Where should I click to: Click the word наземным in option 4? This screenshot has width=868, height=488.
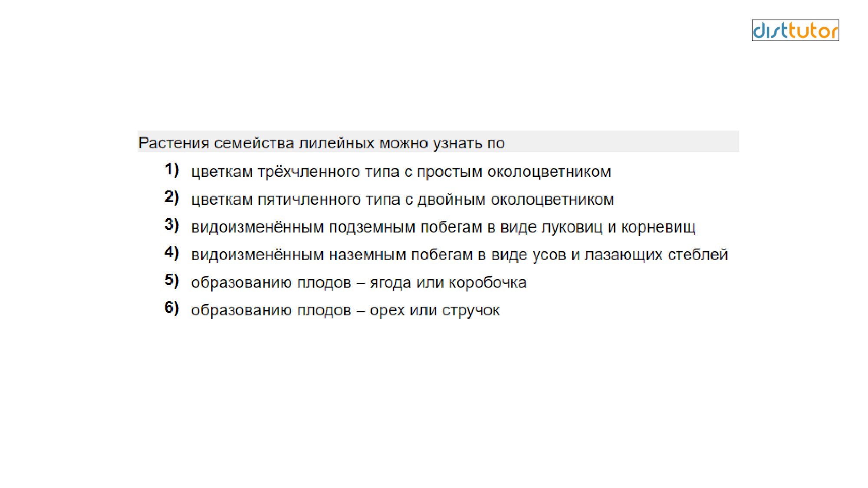[x=368, y=255]
